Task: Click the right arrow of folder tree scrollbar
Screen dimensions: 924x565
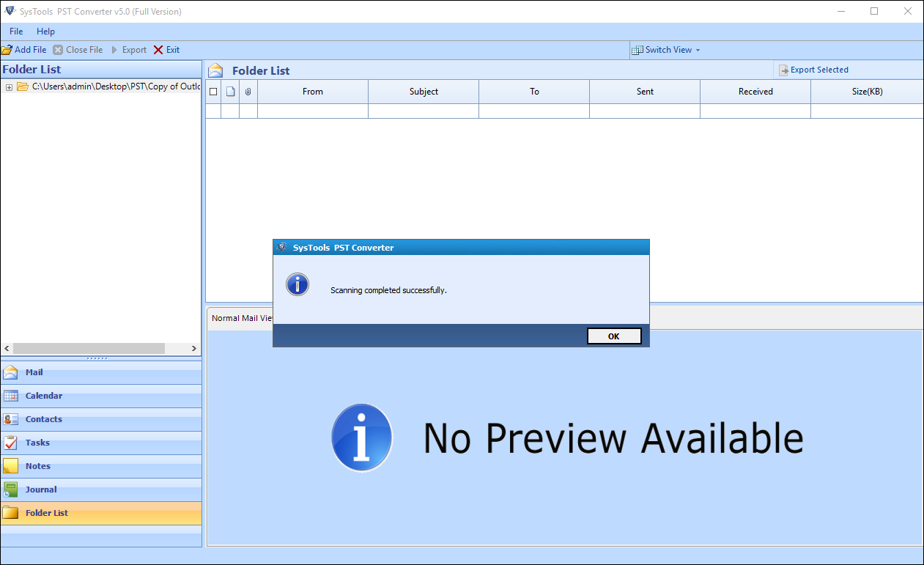Action: (194, 349)
